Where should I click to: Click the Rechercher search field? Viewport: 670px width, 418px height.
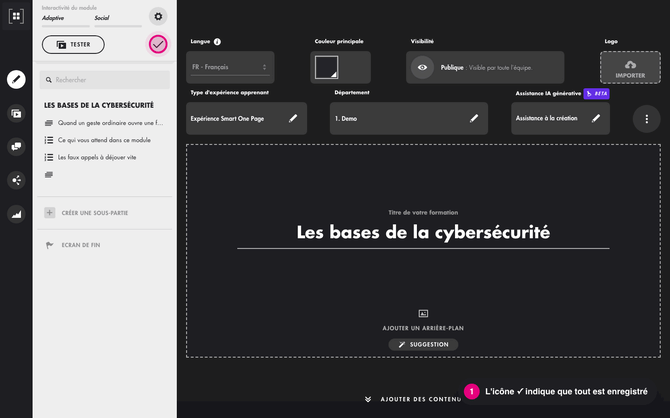(105, 80)
